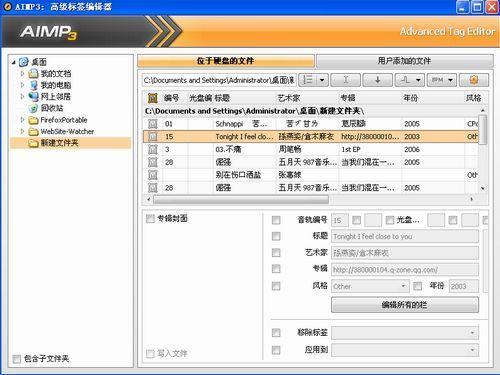Check the row checkbox for Schnappi track
Screen dimensions: 500x375
pyautogui.click(x=153, y=124)
